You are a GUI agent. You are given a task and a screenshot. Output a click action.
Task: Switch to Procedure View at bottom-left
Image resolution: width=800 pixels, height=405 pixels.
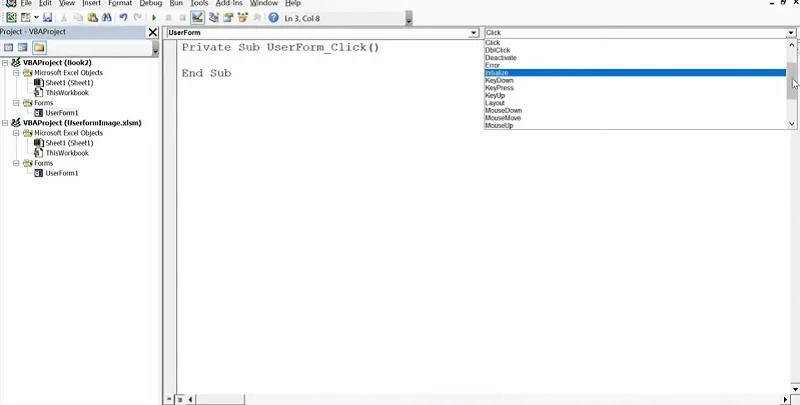(x=169, y=399)
